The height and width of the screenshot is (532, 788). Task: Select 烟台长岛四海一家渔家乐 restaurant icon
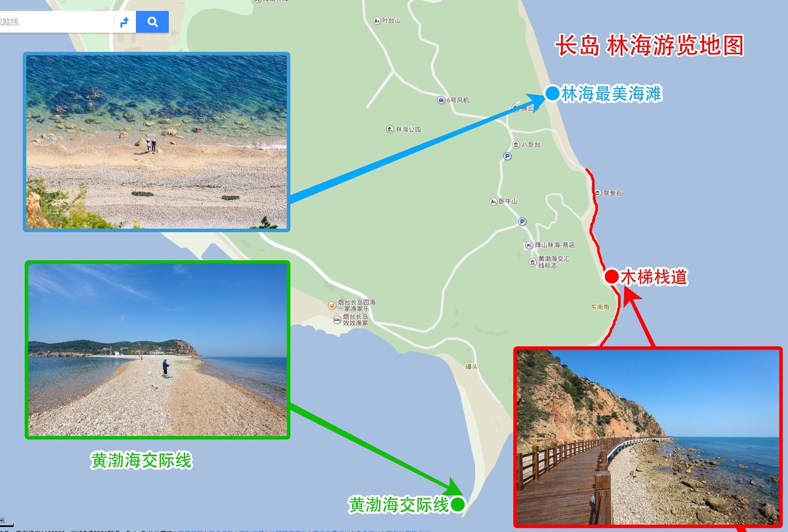click(332, 305)
